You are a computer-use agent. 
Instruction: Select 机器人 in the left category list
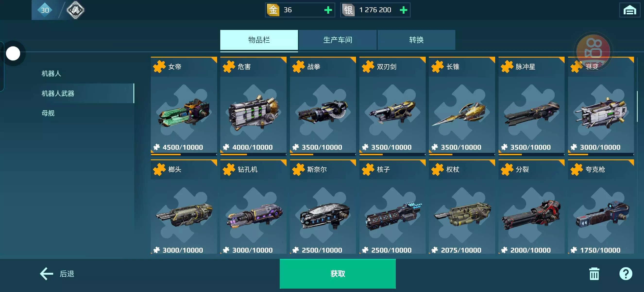(x=51, y=74)
